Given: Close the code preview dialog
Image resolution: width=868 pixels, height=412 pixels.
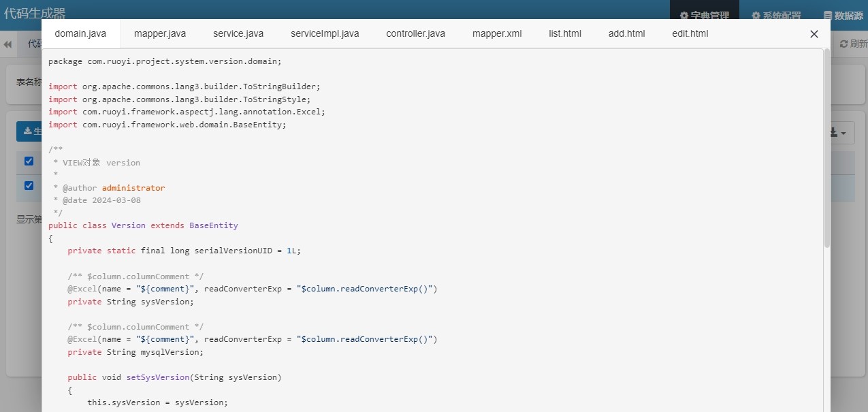Looking at the screenshot, I should [814, 34].
